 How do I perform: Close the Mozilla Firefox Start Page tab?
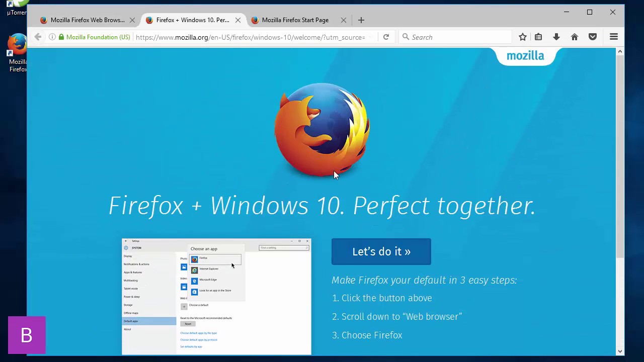coord(344,20)
